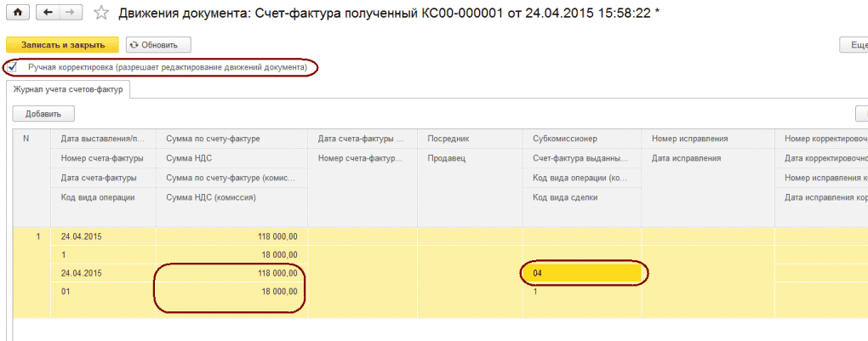Click the Посредник column header
This screenshot has height=341, width=868.
point(448,139)
